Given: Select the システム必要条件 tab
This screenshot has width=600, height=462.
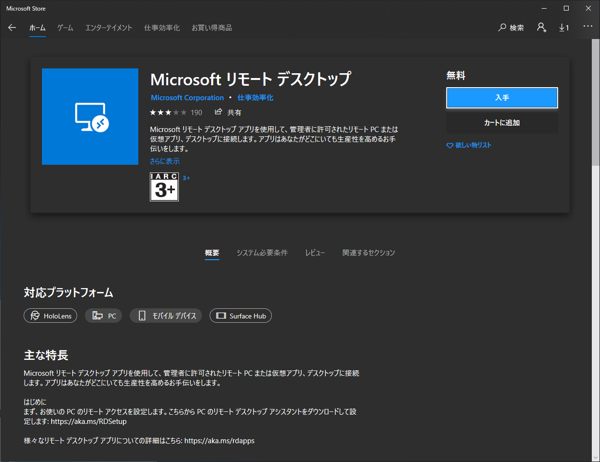Looking at the screenshot, I should [x=262, y=253].
